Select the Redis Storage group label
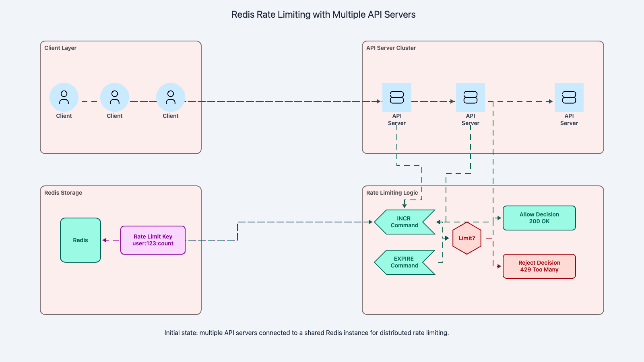 click(x=63, y=193)
